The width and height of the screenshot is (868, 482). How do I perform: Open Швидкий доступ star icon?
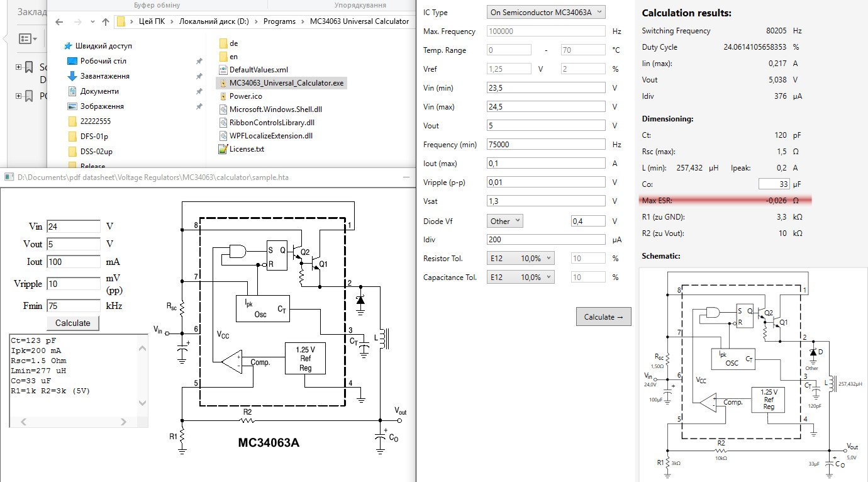(x=68, y=46)
